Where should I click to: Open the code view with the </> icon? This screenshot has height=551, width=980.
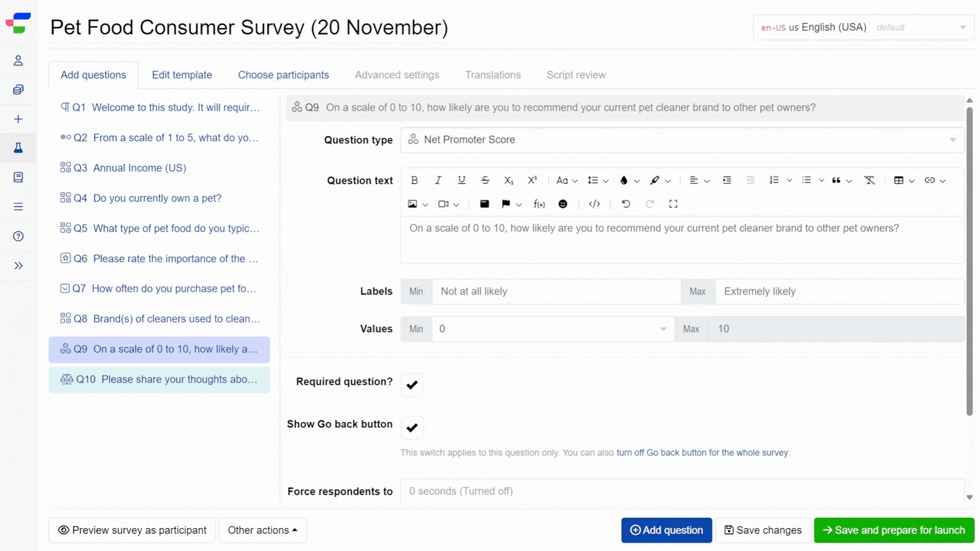pyautogui.click(x=594, y=203)
